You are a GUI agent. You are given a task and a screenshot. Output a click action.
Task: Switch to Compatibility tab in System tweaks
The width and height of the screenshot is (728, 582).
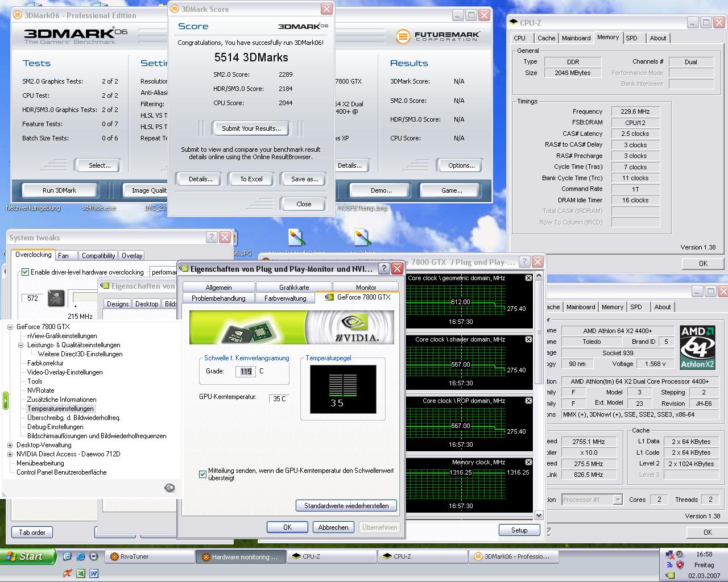(x=98, y=256)
